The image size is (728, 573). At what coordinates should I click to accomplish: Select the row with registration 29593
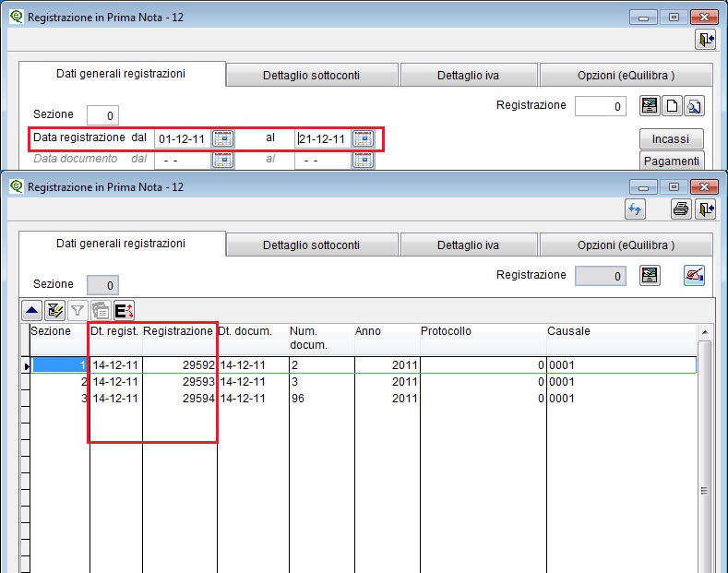(x=185, y=381)
